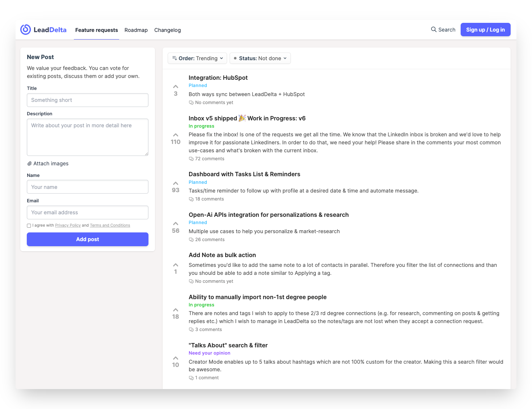Open search with the magnifier icon
This screenshot has width=532, height=409.
[433, 29]
